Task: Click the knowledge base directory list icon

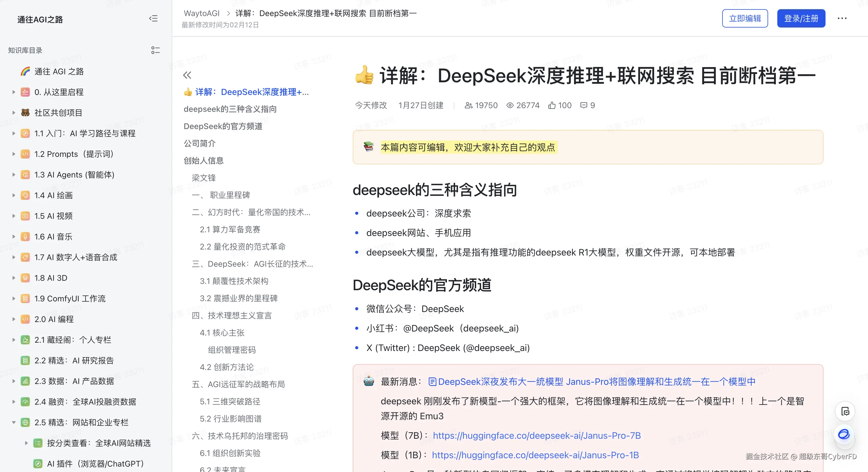Action: (155, 50)
